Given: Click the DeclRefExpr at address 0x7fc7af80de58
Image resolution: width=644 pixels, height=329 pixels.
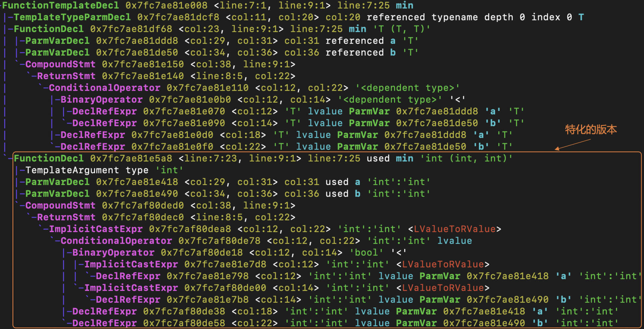Looking at the screenshot, I should [104, 323].
